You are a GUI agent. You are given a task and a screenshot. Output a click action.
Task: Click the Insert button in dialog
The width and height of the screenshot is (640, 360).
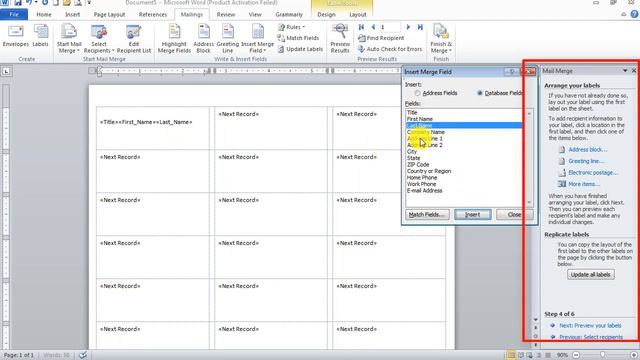tap(473, 214)
